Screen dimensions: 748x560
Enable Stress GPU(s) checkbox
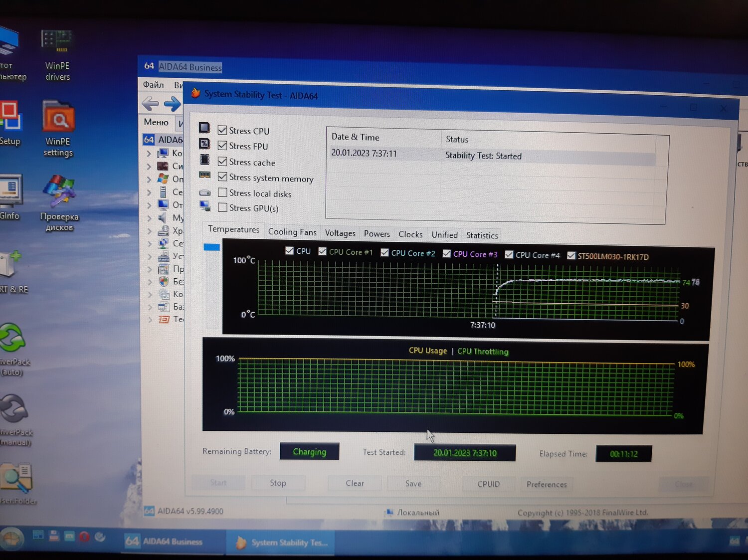(222, 207)
